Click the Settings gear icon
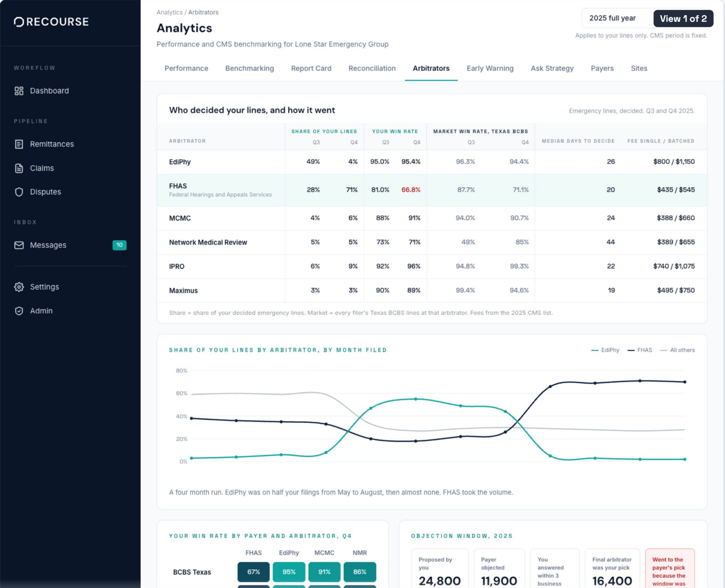Screen dimensions: 725x588 (19, 287)
